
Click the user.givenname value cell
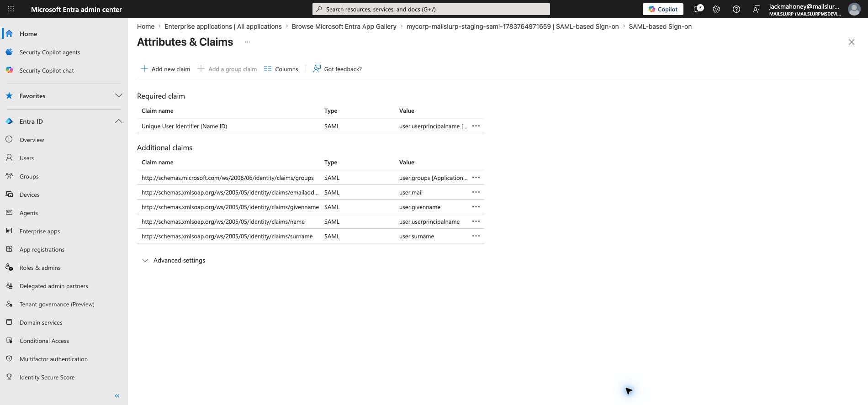coord(420,207)
